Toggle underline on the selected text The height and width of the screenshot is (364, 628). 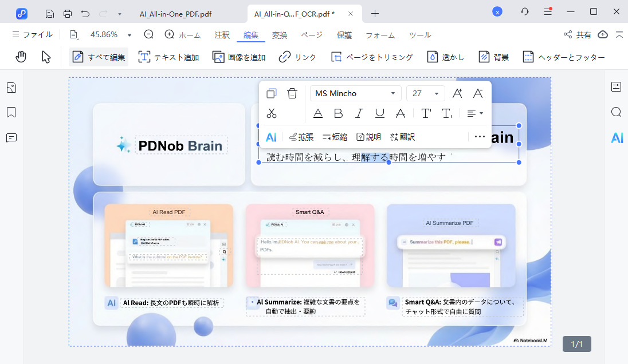click(x=379, y=113)
